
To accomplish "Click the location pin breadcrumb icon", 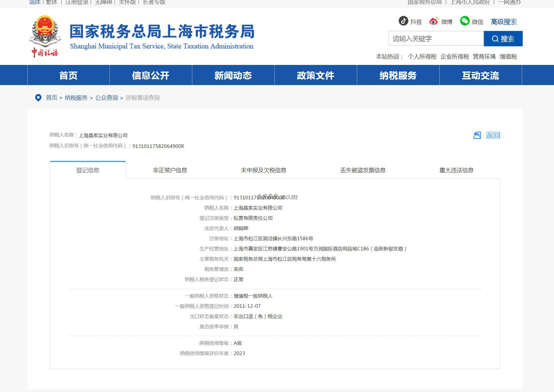I will (x=38, y=98).
